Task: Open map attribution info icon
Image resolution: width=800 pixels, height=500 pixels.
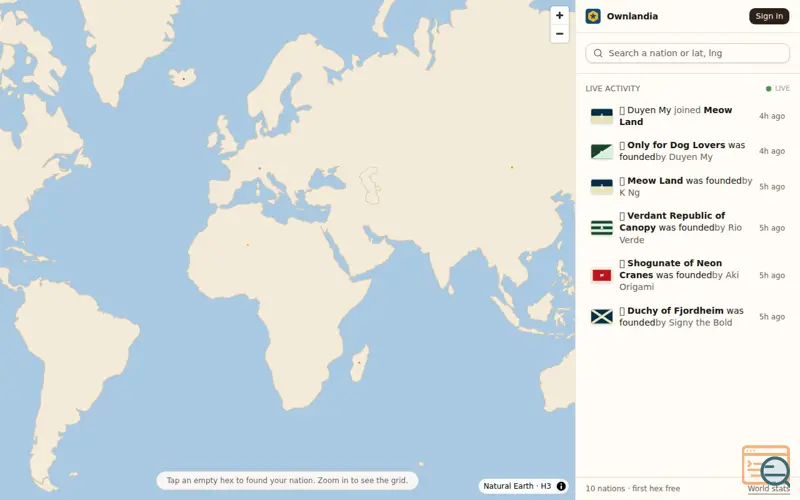Action: point(561,486)
